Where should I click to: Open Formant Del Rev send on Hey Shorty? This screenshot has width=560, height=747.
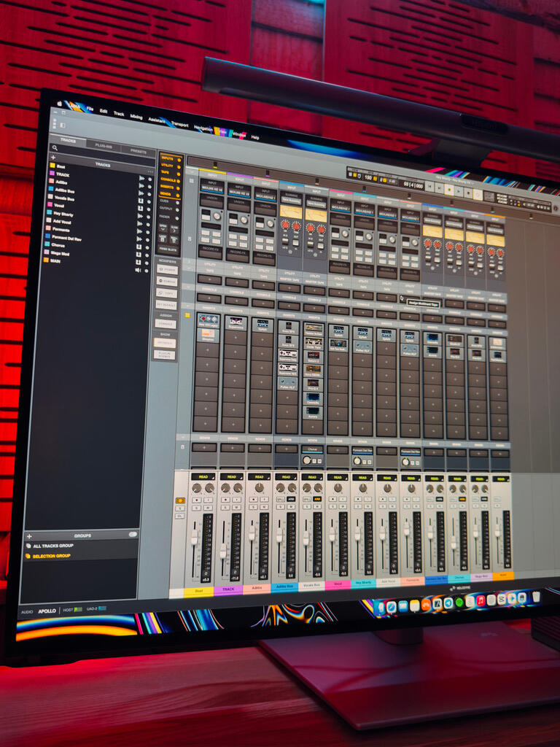pos(362,450)
